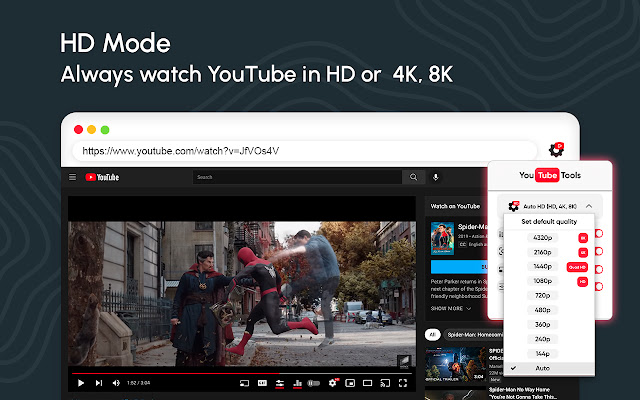This screenshot has width=640, height=400.
Task: Click the All filter chip
Action: (432, 335)
